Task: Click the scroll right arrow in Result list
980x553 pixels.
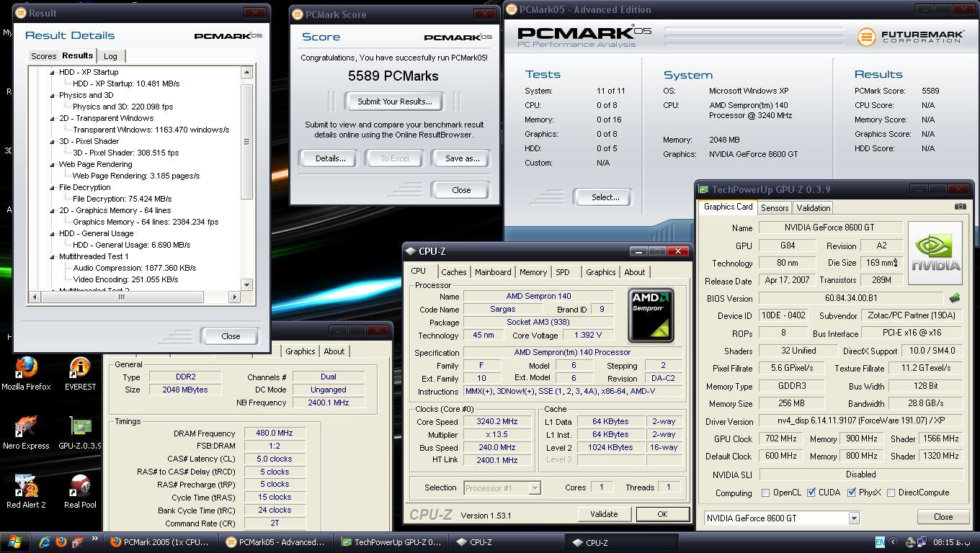Action: (234, 297)
